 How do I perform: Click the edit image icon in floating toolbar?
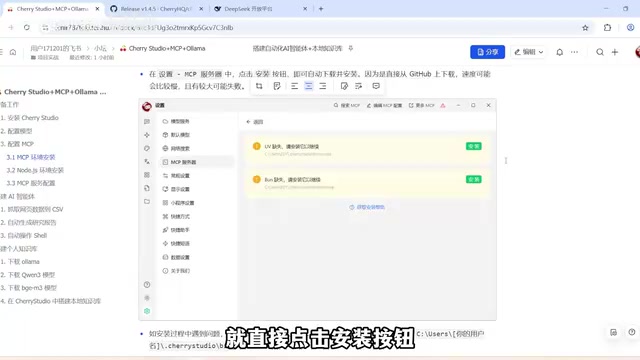344,86
